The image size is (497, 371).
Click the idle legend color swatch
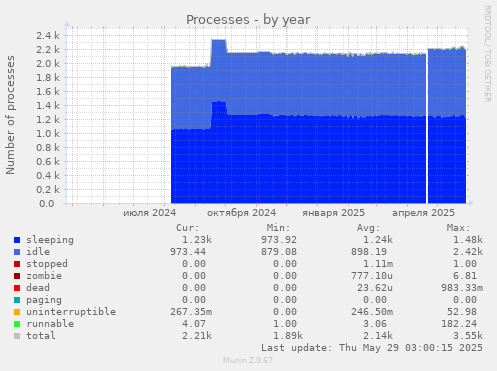pyautogui.click(x=17, y=252)
